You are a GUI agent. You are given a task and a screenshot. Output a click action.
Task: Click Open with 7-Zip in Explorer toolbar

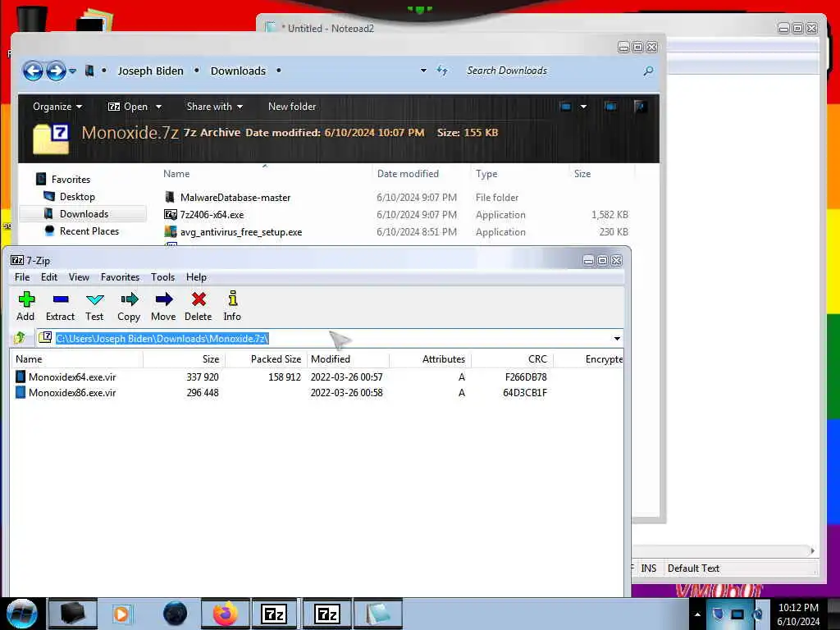pos(128,107)
